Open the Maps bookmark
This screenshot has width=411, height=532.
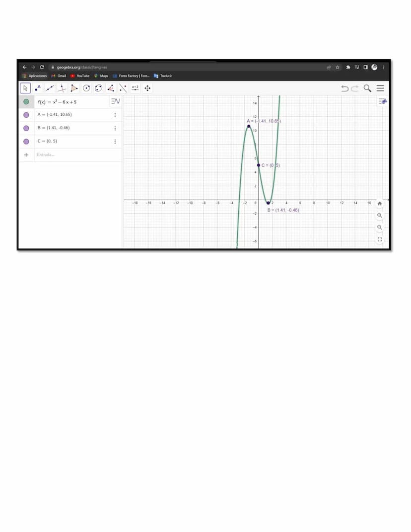click(101, 76)
